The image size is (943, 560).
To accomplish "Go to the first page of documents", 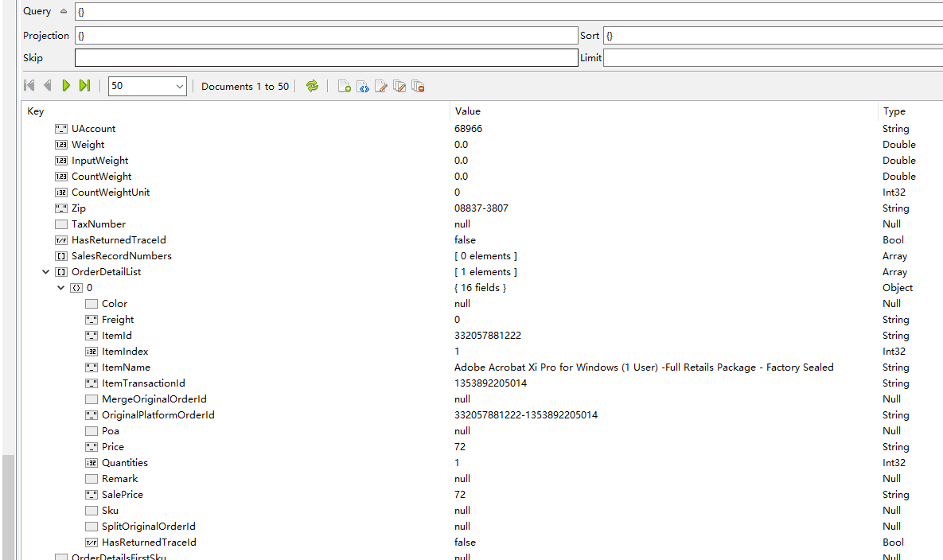I will point(29,86).
